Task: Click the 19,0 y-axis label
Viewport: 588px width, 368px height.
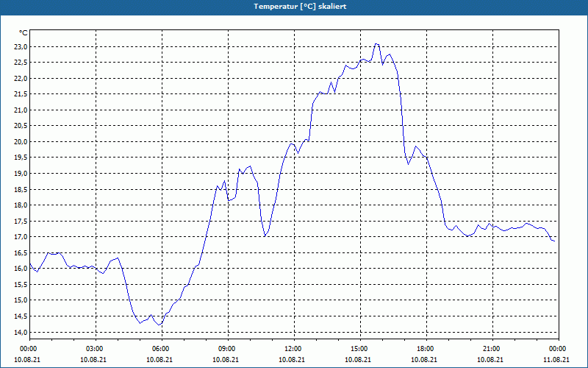Action: [x=21, y=174]
